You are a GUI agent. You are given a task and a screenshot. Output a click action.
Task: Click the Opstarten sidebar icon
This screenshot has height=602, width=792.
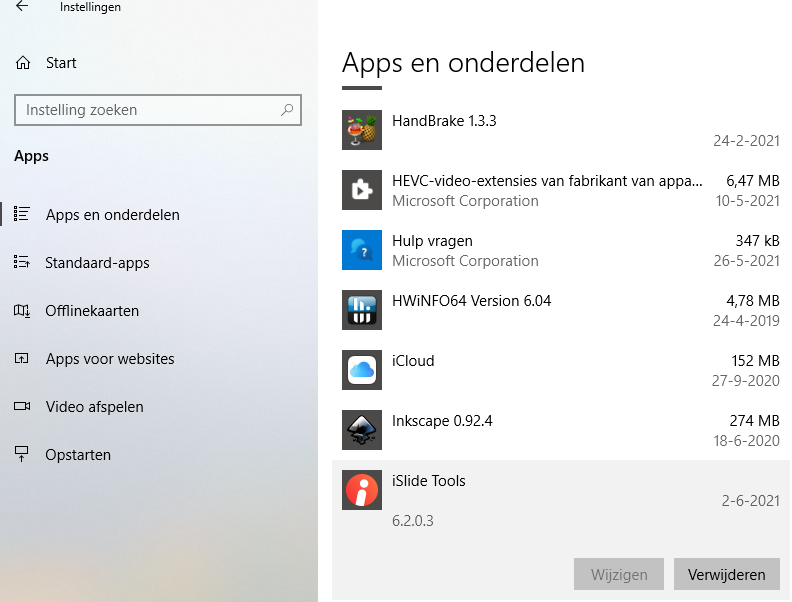(22, 454)
